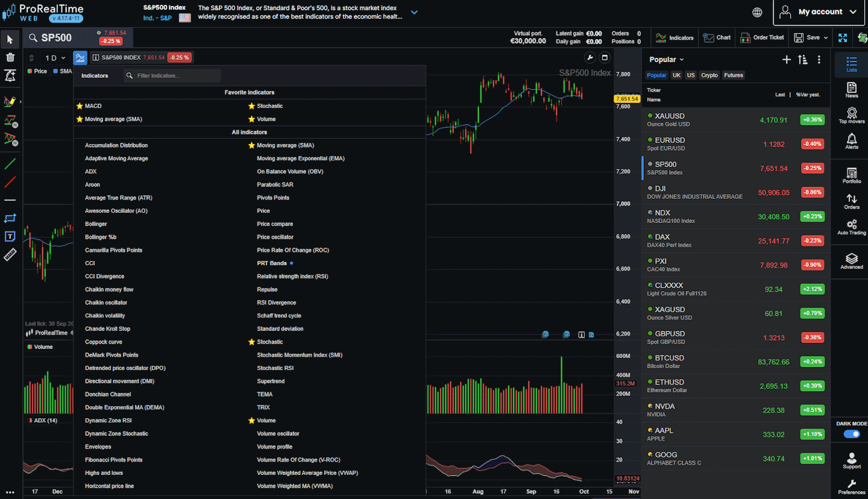Open the watchlist three-dot options menu
Screen dimensions: 868x499
[x=819, y=60]
